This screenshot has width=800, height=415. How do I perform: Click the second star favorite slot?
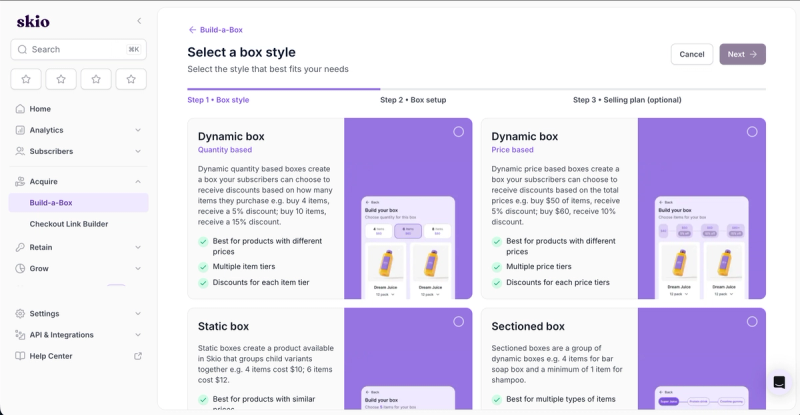[x=61, y=79]
